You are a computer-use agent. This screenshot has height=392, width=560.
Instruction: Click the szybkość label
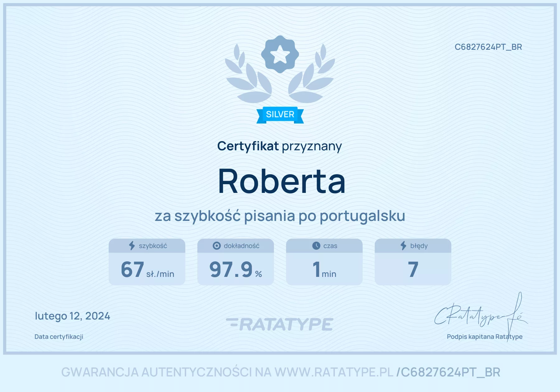coord(153,246)
